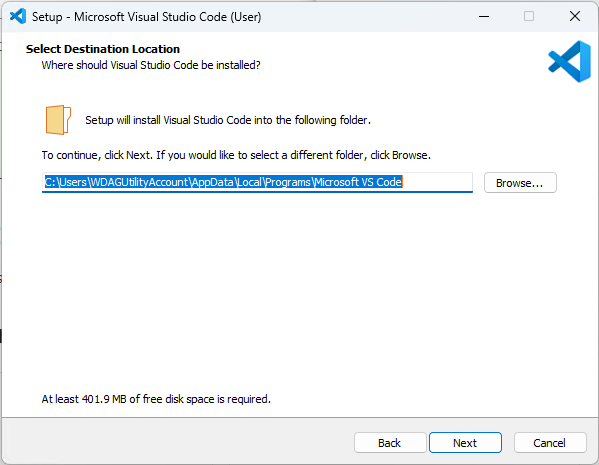The image size is (599, 465).
Task: Click the large VS Code logo at top right
Action: (570, 62)
